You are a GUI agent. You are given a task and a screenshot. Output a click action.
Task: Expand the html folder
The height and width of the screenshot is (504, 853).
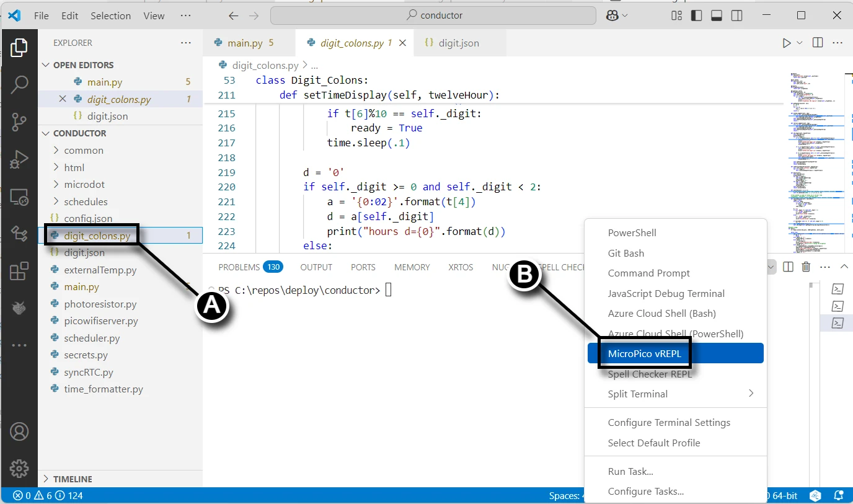pyautogui.click(x=74, y=167)
